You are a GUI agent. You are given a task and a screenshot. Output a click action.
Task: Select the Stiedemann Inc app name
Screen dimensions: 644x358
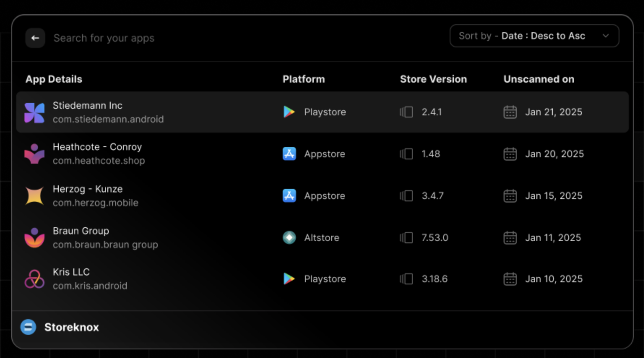click(x=87, y=105)
